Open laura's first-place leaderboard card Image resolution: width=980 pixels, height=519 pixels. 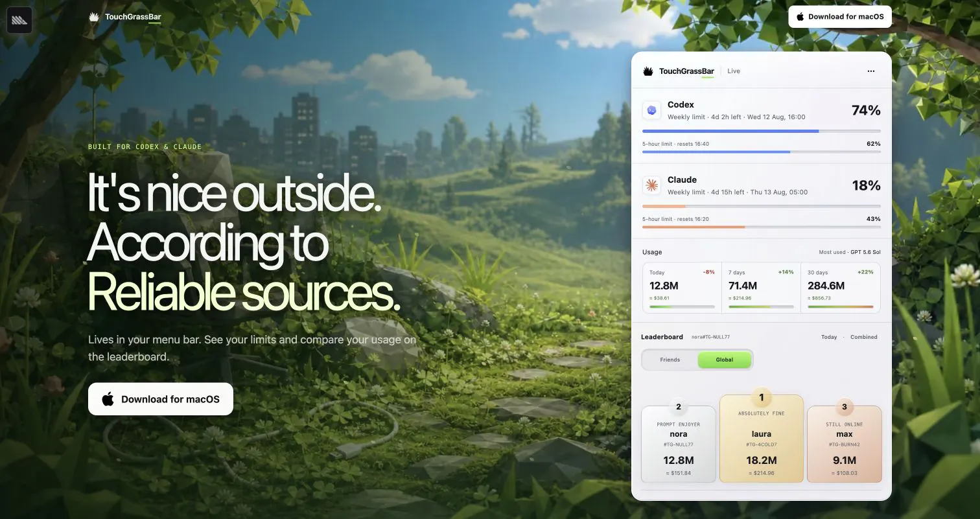pyautogui.click(x=762, y=439)
